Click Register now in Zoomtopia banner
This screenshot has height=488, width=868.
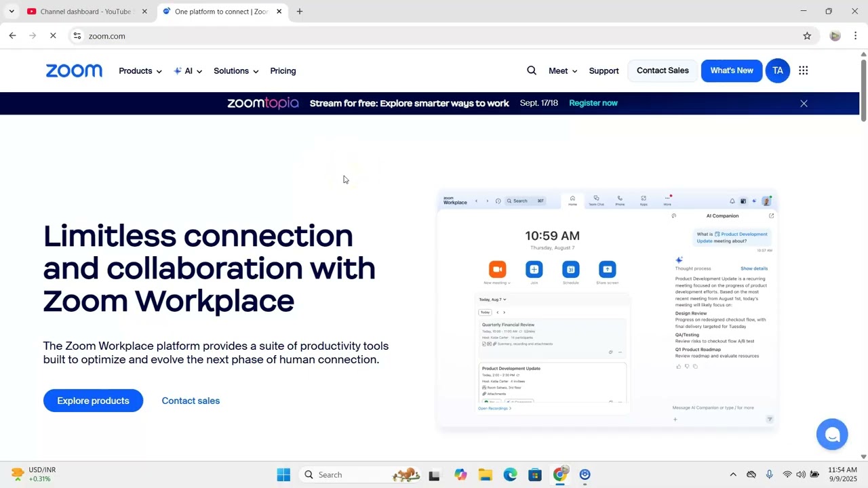(x=593, y=103)
